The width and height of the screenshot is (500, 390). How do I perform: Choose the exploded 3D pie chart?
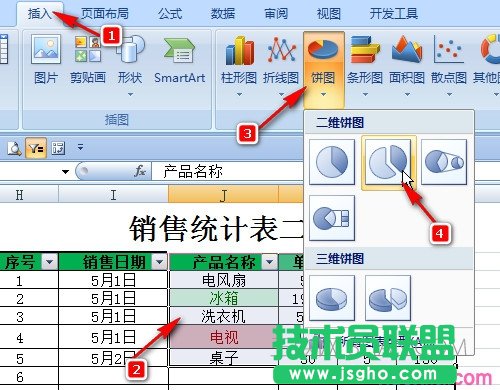(x=388, y=298)
